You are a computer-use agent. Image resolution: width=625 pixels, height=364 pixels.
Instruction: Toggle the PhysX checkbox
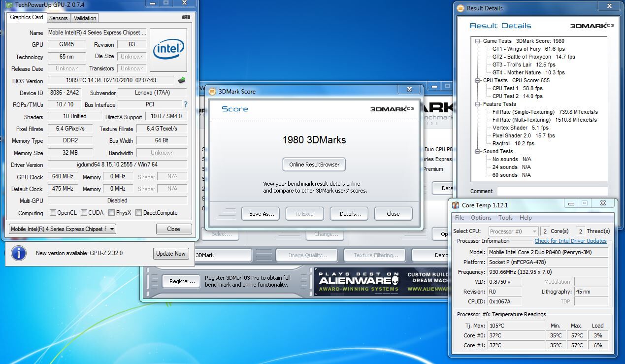tap(112, 213)
